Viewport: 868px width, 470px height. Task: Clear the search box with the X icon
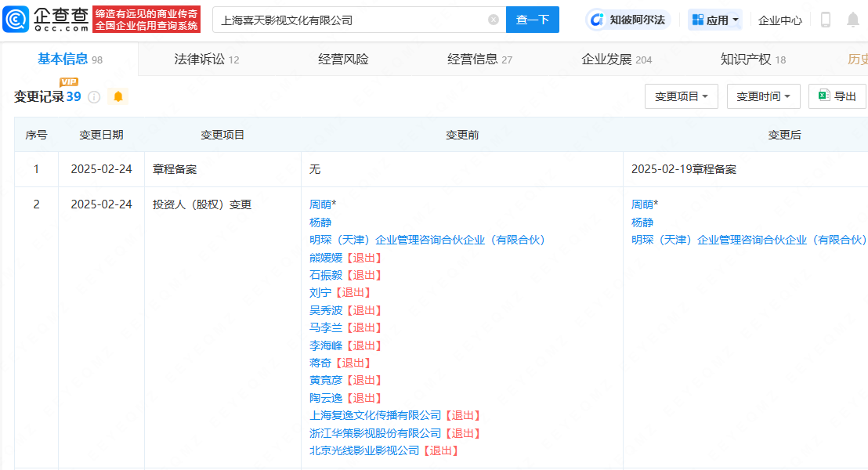pos(494,20)
